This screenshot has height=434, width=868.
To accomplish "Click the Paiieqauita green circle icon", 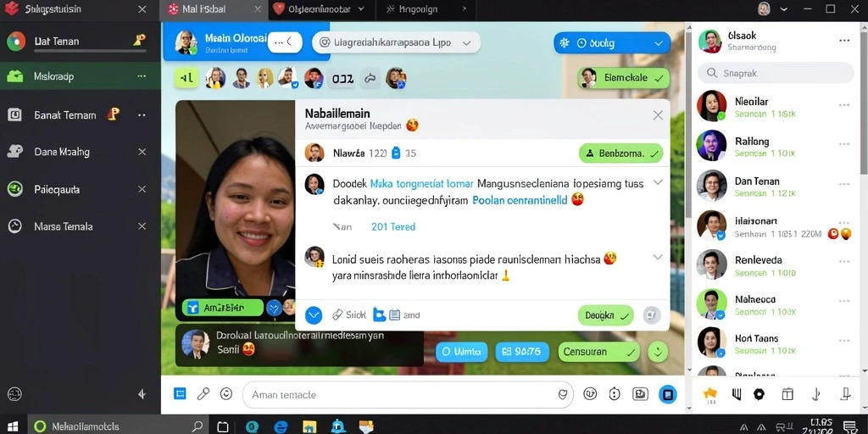I will (x=14, y=189).
